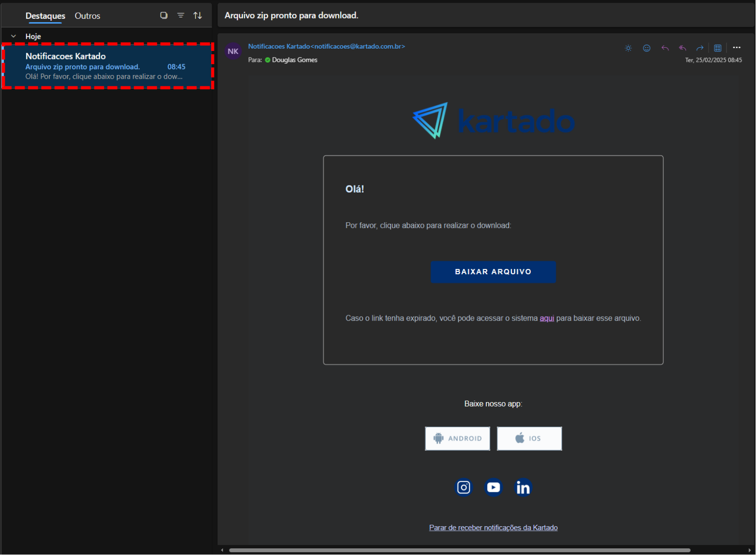Click the horizontal scrollbar at the bottom
Viewport: 756px width, 555px height.
tap(459, 550)
